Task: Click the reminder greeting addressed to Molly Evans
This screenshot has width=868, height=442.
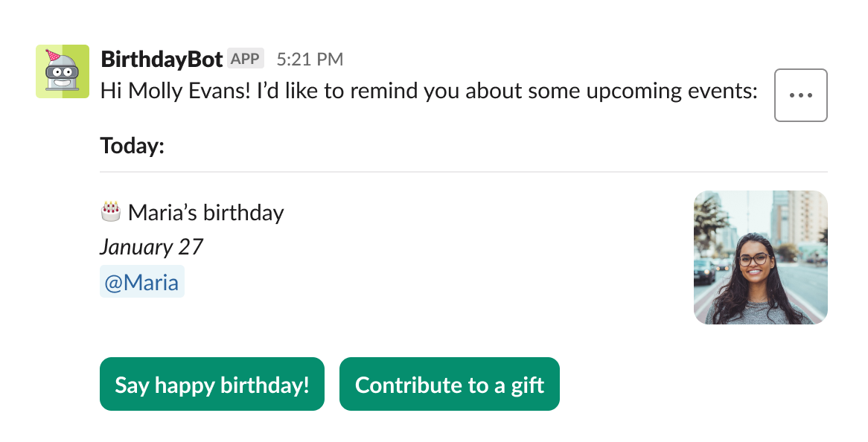Action: (428, 90)
